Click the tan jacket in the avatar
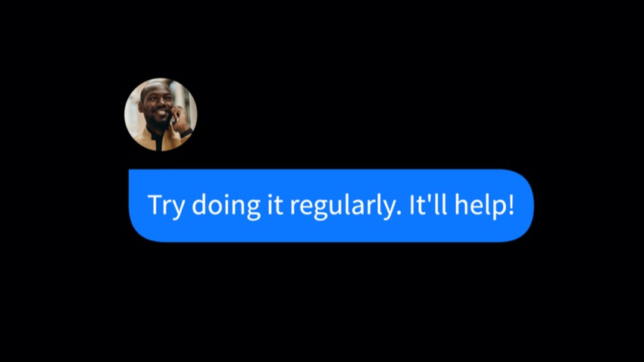Screen dimensions: 644x362 145,140
